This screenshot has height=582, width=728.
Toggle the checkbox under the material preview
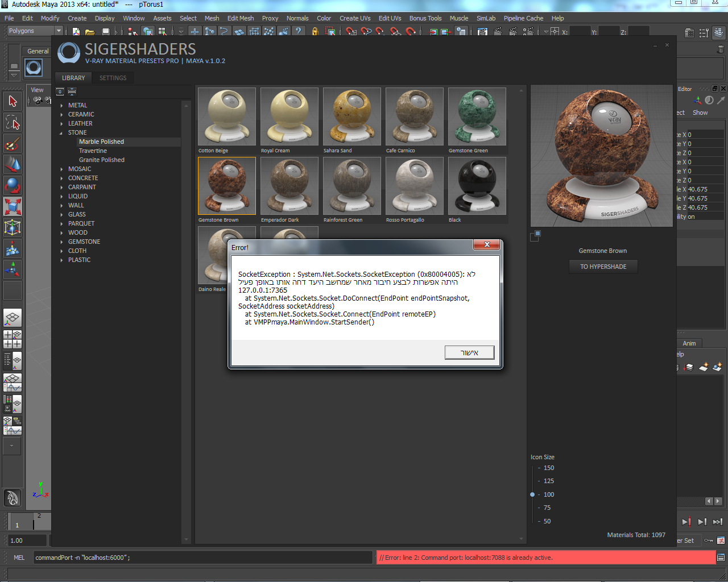point(535,236)
